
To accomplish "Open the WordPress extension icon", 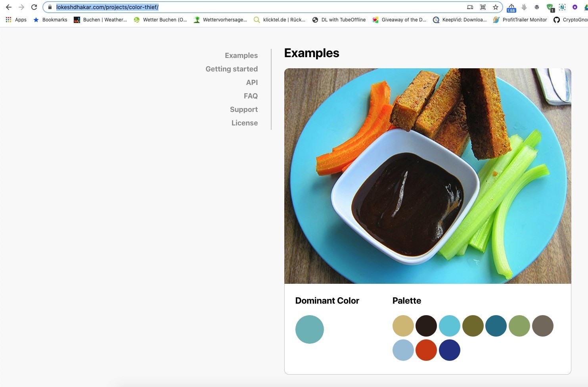I will 537,7.
